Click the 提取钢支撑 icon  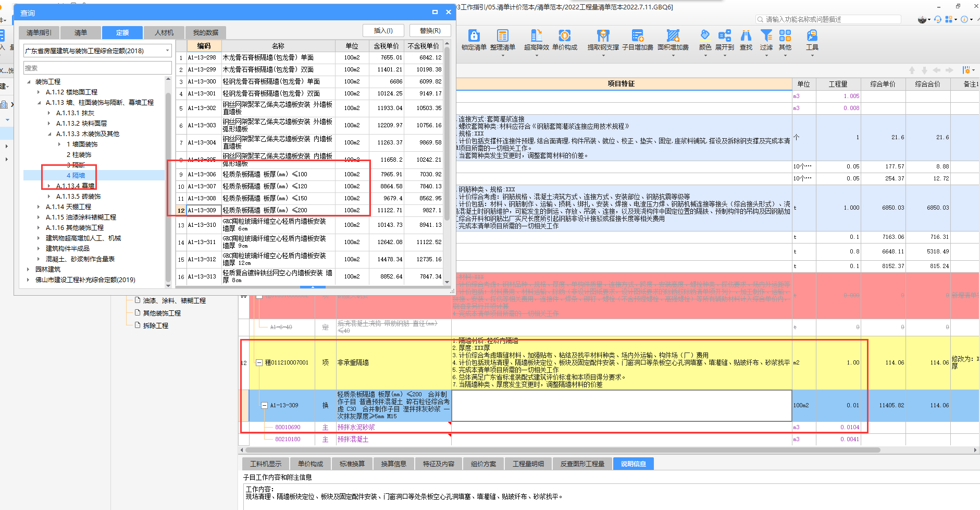coord(603,35)
